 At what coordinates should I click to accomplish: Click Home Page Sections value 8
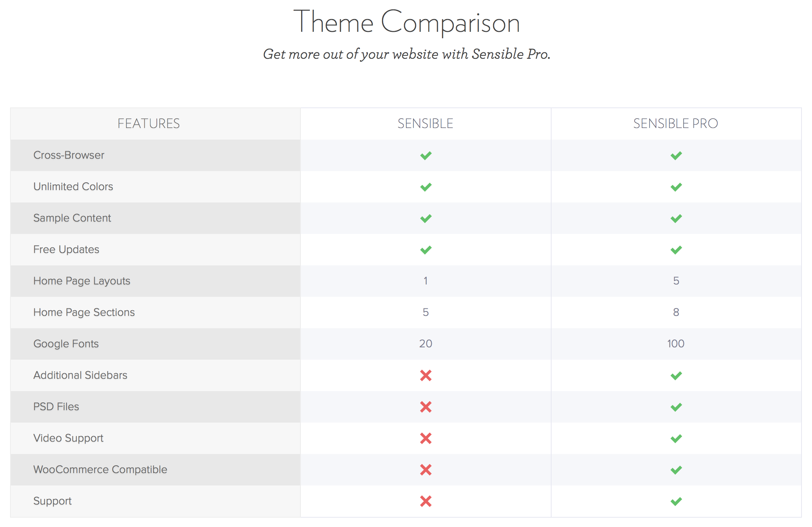coord(676,312)
